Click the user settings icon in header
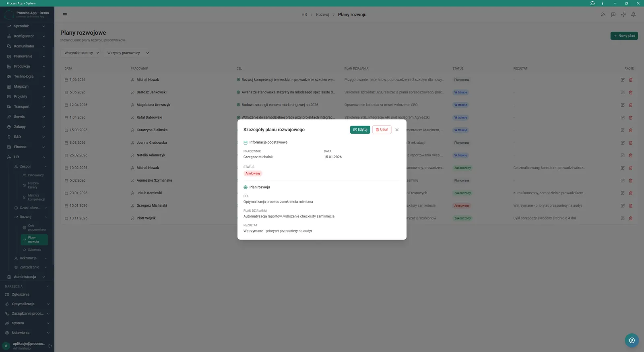This screenshot has width=644, height=352. coord(603,14)
